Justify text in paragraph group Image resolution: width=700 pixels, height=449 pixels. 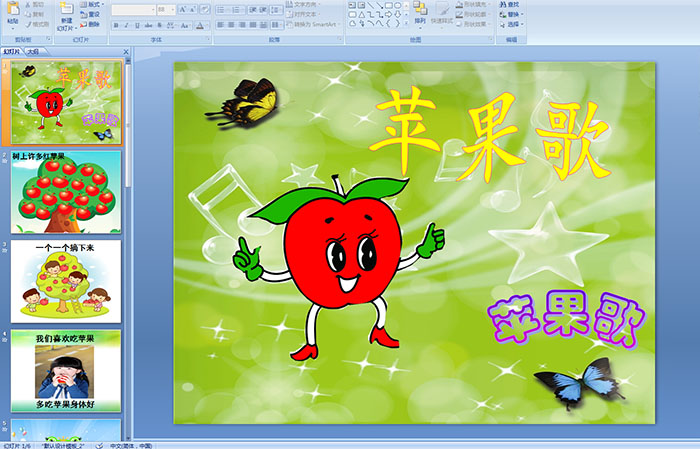253,25
